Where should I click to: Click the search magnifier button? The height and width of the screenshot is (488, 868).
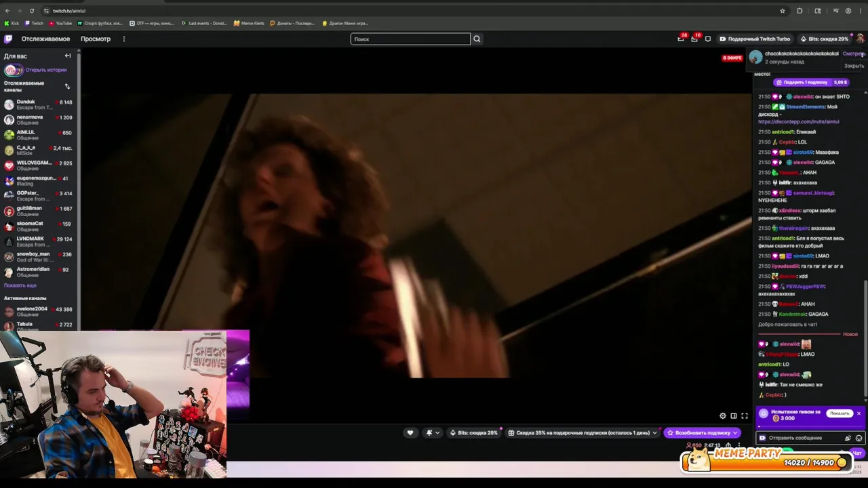pyautogui.click(x=477, y=39)
